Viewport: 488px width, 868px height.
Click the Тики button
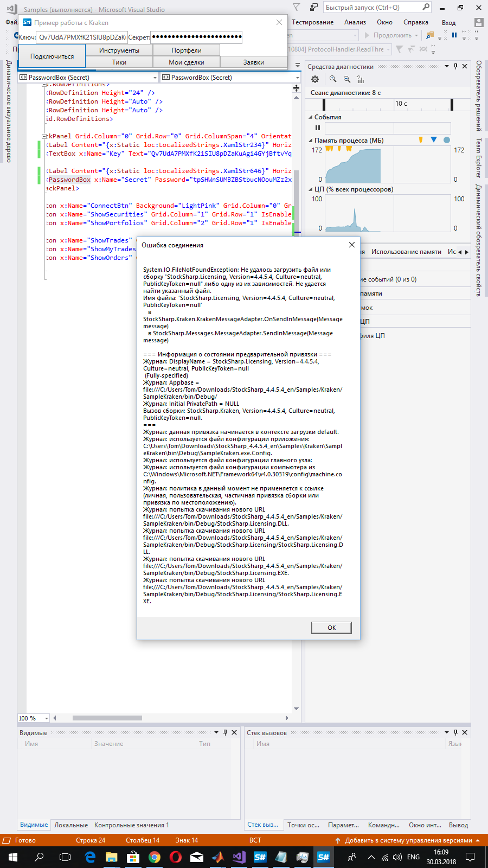[x=119, y=62]
